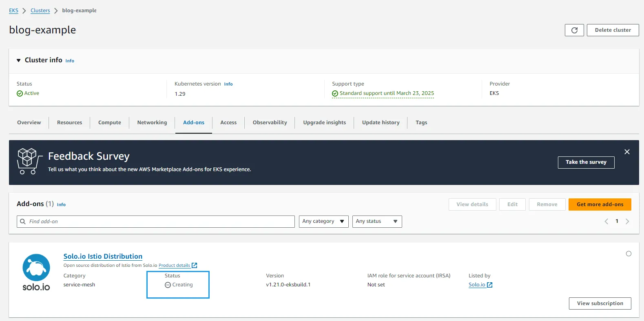This screenshot has width=644, height=321.
Task: Click the Feedback Survey shopping cart icon
Action: click(x=29, y=161)
